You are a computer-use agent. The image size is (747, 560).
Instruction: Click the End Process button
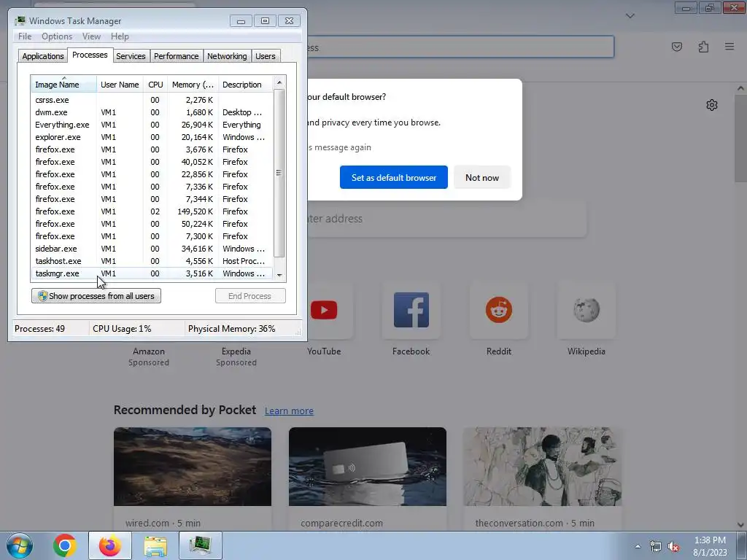[250, 296]
